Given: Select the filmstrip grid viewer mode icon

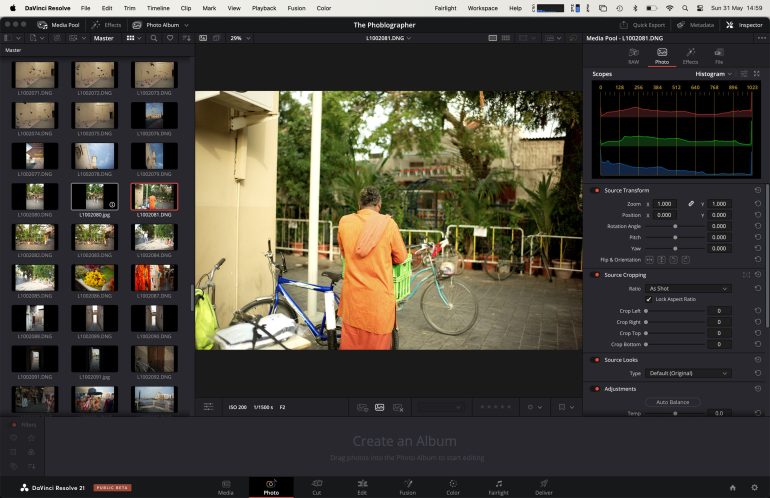Looking at the screenshot, I should point(506,38).
